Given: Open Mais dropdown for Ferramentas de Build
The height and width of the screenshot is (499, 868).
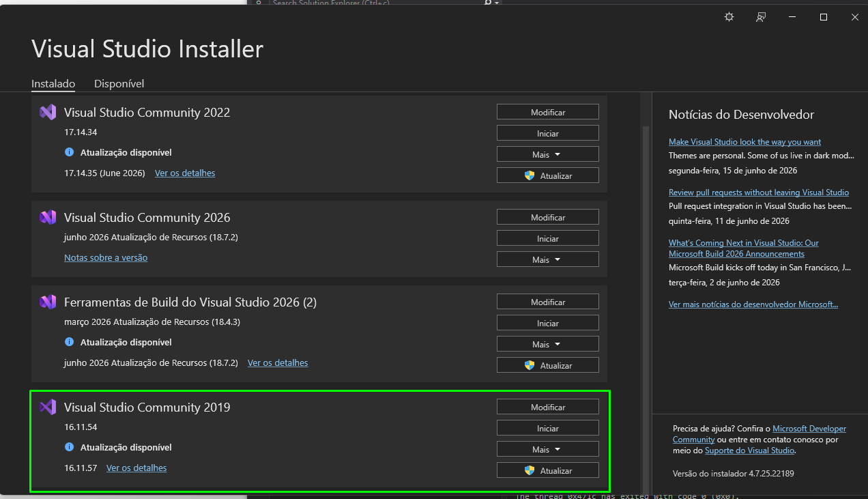Looking at the screenshot, I should [x=548, y=344].
